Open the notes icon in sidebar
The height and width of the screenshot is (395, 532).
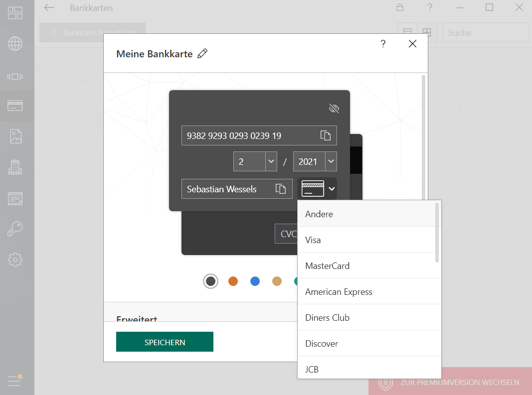(x=15, y=198)
